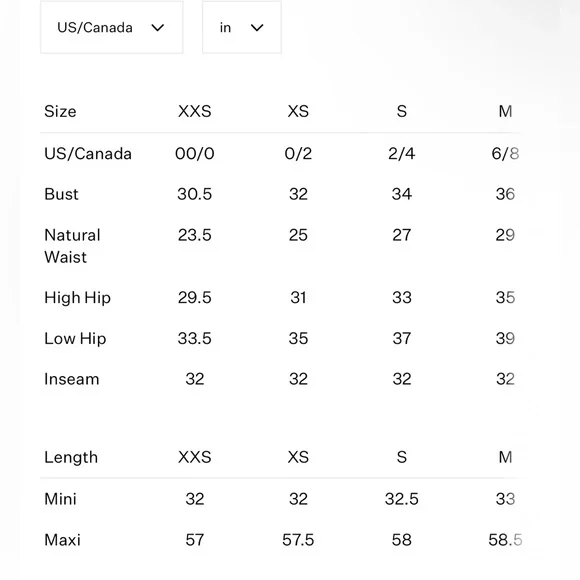580x580 pixels.
Task: Click the XXS bust value 30.5
Action: point(195,194)
